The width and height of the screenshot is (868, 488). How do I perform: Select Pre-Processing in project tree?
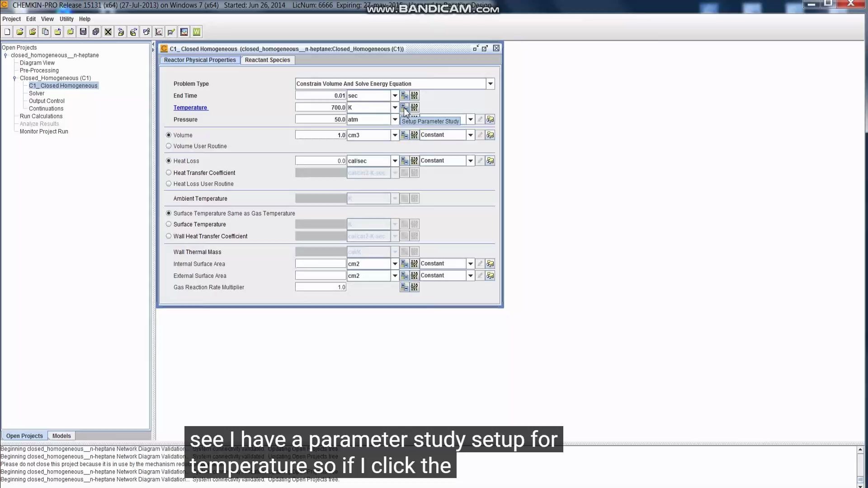39,70
